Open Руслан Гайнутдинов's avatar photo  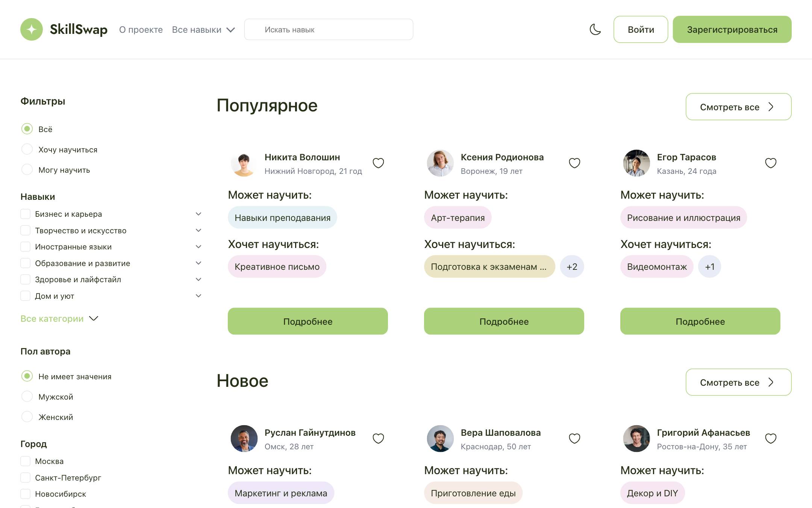pos(244,439)
